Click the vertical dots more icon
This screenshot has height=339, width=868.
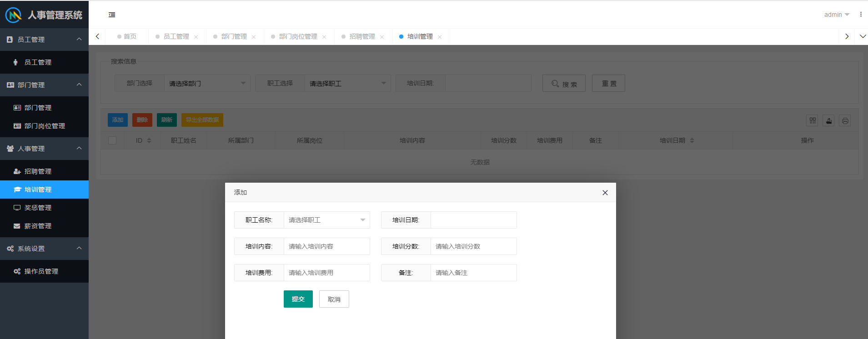tap(861, 15)
